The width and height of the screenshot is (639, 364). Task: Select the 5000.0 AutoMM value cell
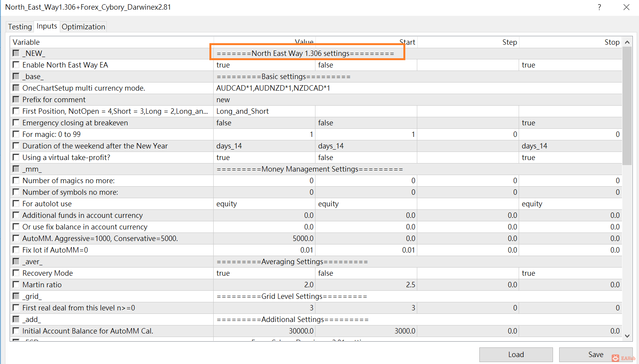(x=265, y=238)
